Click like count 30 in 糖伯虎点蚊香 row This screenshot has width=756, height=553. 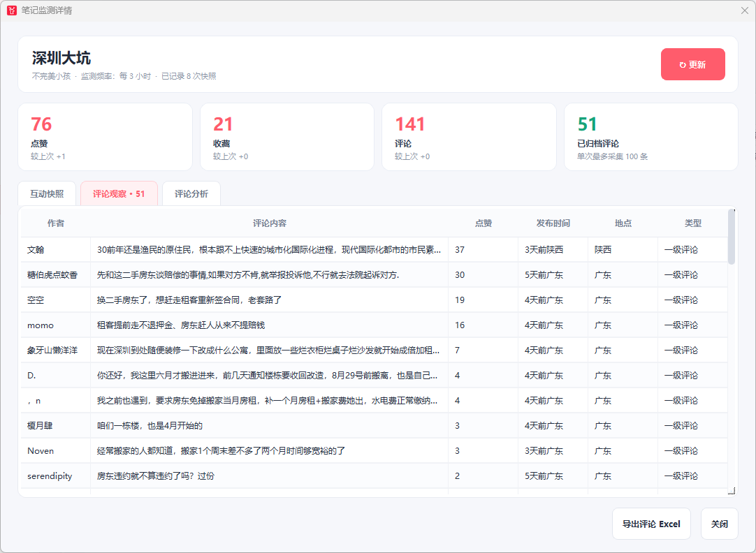[x=460, y=275]
